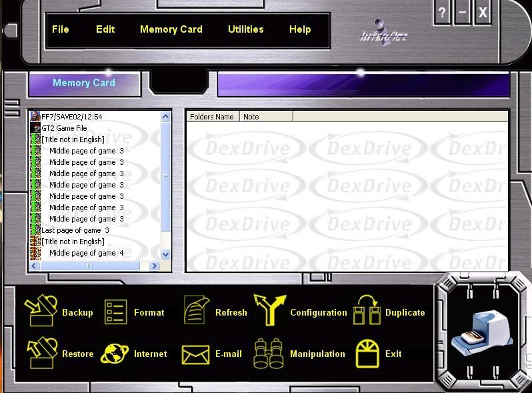This screenshot has height=393, width=532.
Task: Click the horizontal scrollbar thumb
Action: [89, 266]
